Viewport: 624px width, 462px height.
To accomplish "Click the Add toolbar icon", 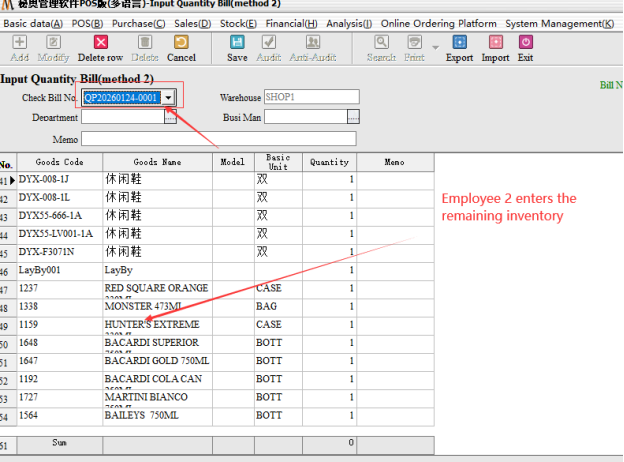I will 19,42.
